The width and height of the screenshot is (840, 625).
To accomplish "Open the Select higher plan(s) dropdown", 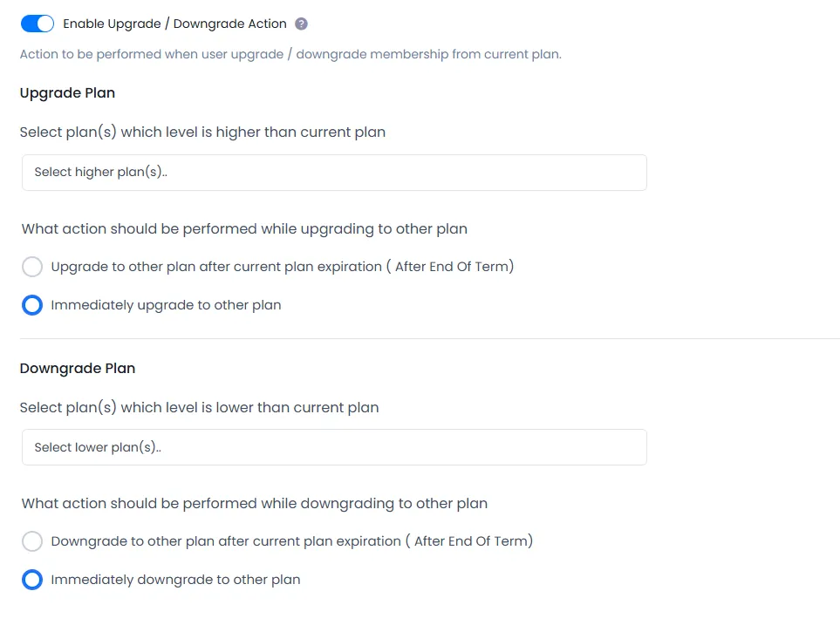I will click(x=334, y=173).
